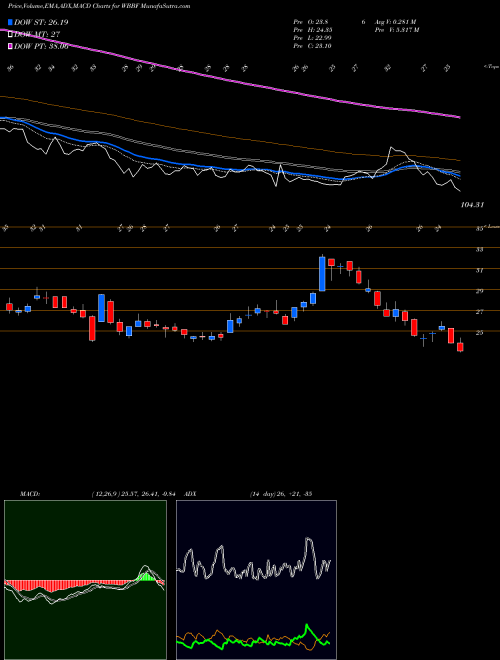Viewport: 500px width, 660px height.
Task: Select the 'DOW ST: 26.19' legend text
Action: click(41, 22)
